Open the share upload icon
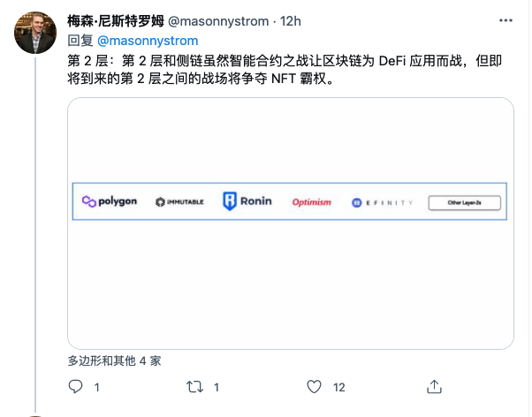 tap(434, 386)
